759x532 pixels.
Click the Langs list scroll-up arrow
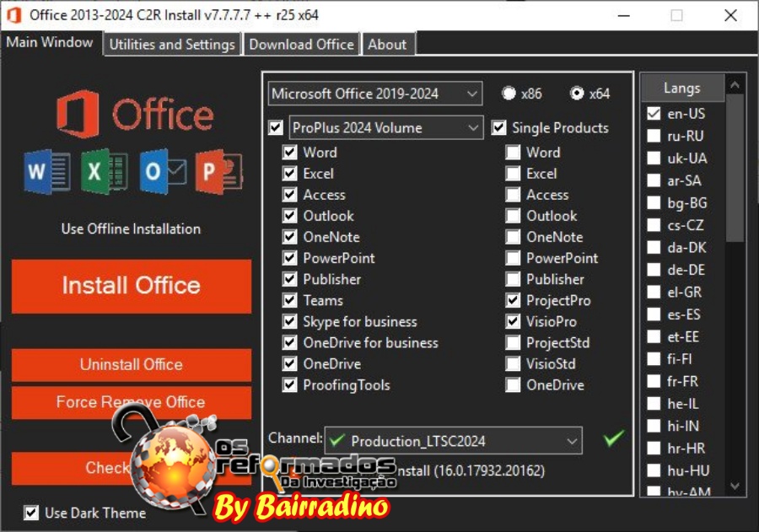point(735,85)
